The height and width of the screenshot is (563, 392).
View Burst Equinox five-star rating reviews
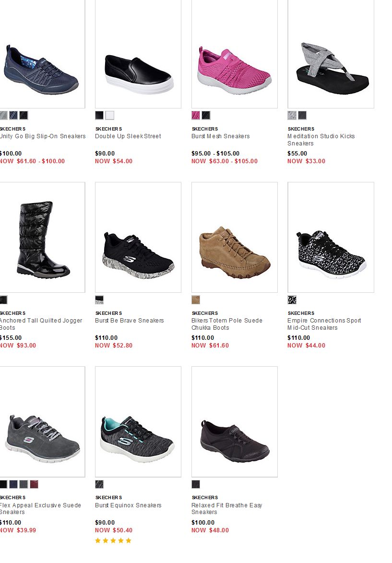pos(113,541)
